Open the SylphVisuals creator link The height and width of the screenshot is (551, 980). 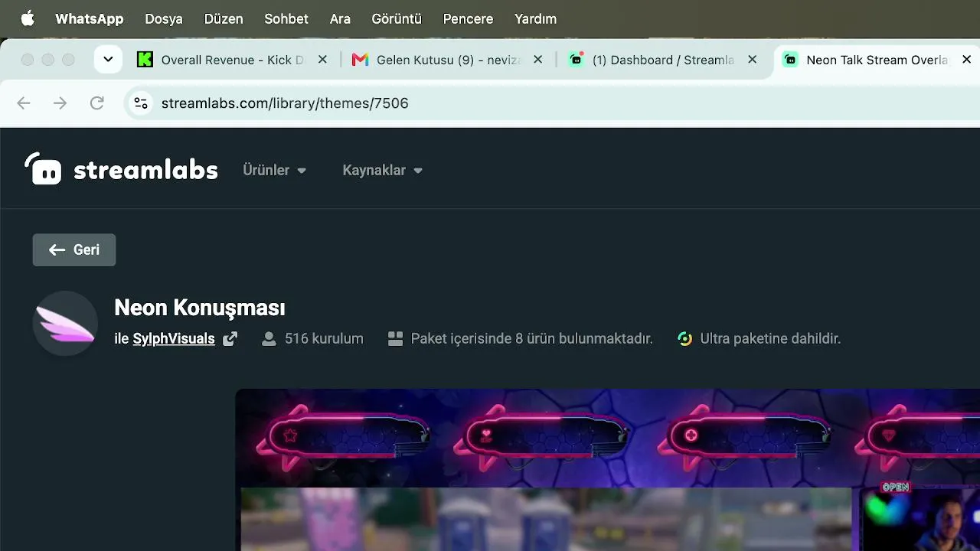(174, 338)
